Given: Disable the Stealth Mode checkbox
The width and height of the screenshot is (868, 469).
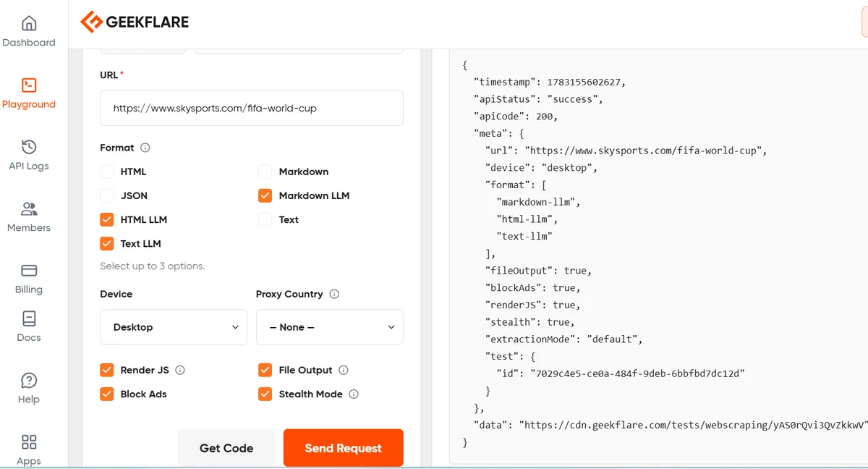Looking at the screenshot, I should (x=265, y=394).
